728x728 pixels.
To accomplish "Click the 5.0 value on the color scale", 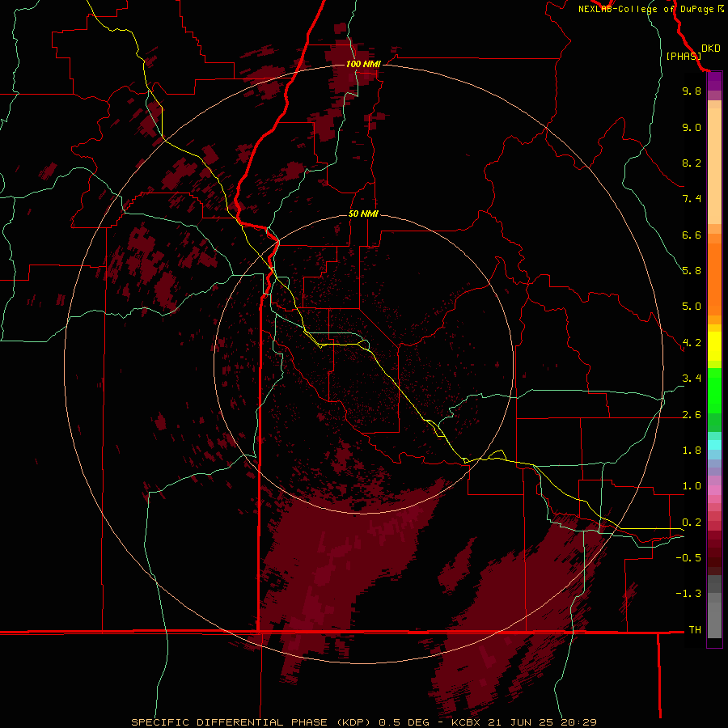I will pyautogui.click(x=692, y=307).
